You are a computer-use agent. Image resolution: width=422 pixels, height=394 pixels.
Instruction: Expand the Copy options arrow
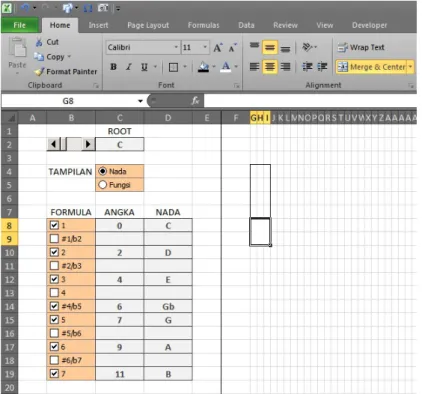(69, 57)
